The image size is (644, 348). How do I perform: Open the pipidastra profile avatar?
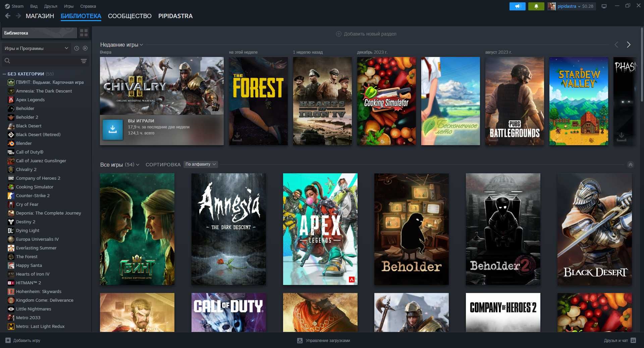[x=551, y=6]
